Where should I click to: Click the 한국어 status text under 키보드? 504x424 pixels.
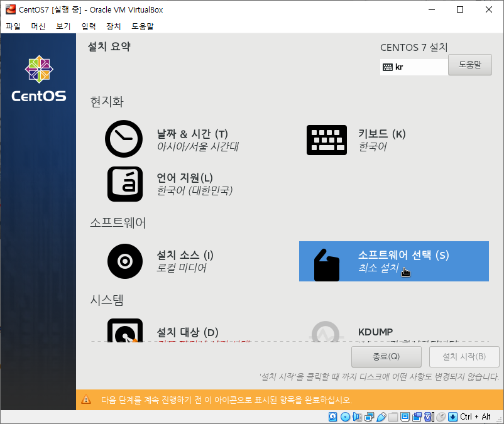tap(373, 147)
